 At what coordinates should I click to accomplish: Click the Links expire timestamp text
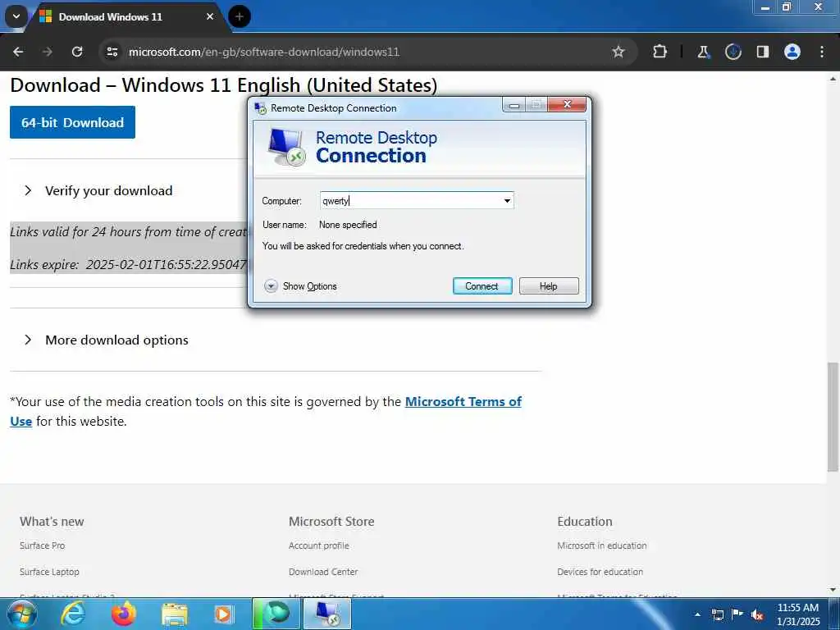click(128, 265)
